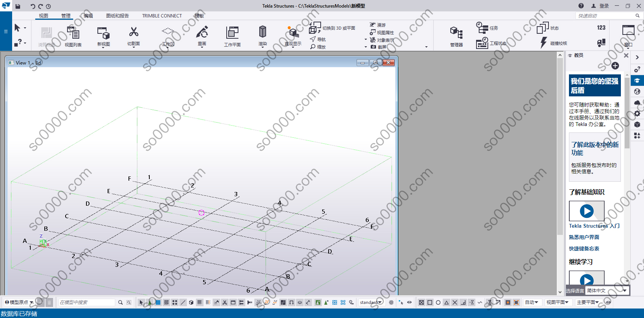Click the 渲染 rendering icon

pos(262,31)
